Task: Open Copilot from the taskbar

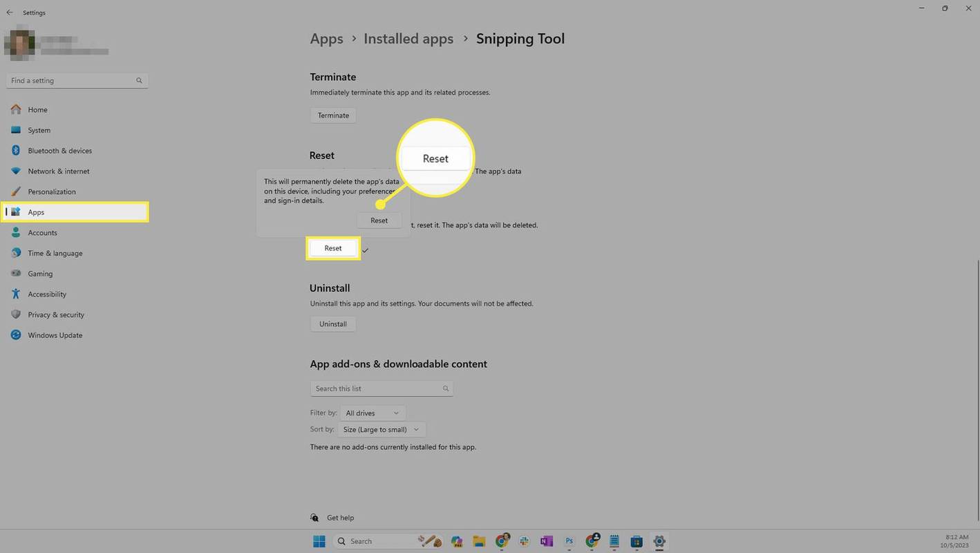Action: [x=456, y=541]
